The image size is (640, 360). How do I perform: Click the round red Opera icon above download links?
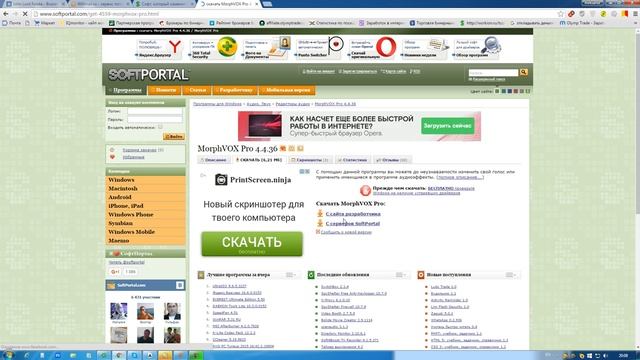(365, 190)
